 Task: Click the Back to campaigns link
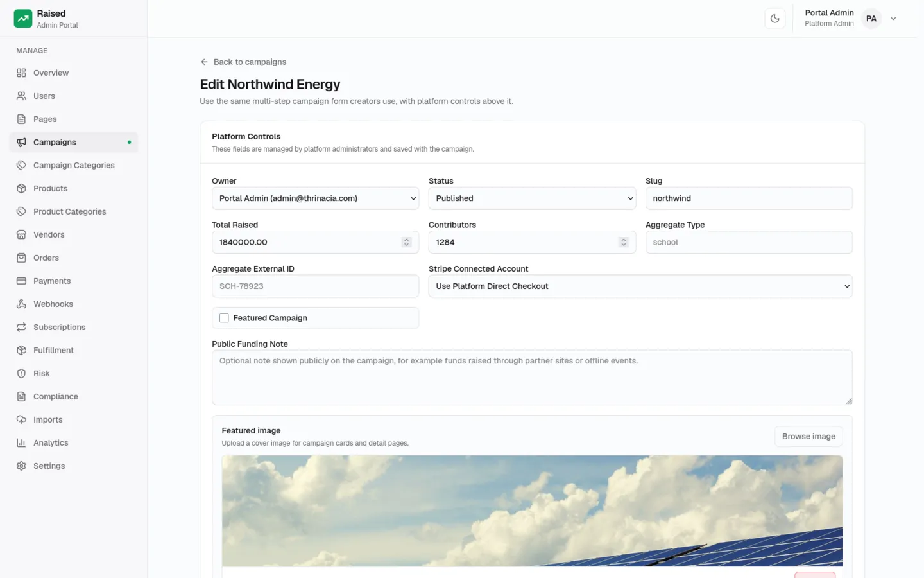(x=243, y=62)
